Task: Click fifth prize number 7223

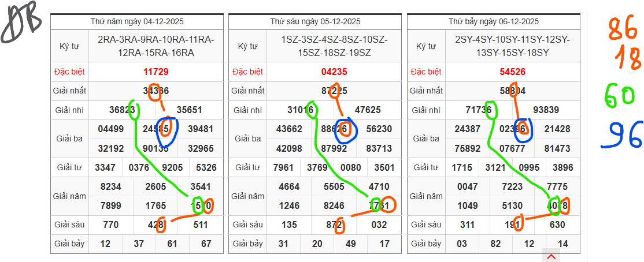Action: (x=512, y=187)
